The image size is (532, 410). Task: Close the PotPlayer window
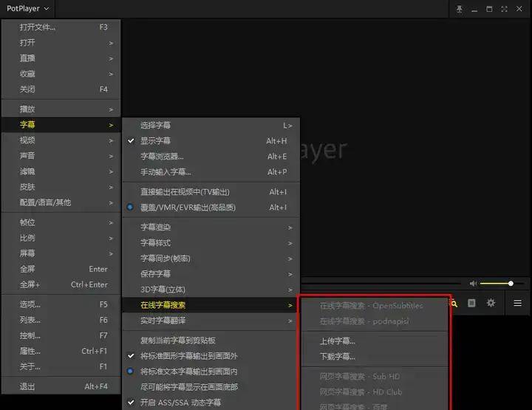click(x=519, y=9)
